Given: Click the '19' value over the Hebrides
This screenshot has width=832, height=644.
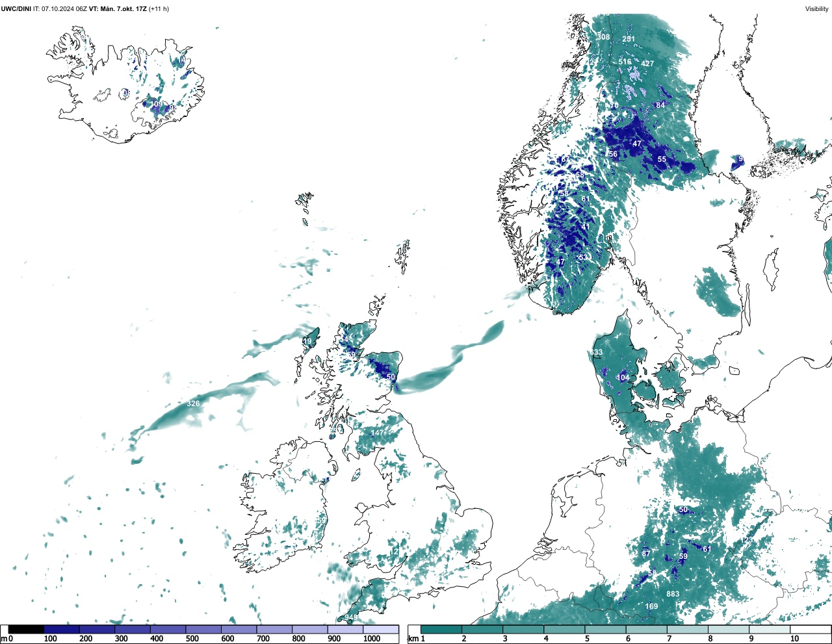Looking at the screenshot, I should [307, 341].
